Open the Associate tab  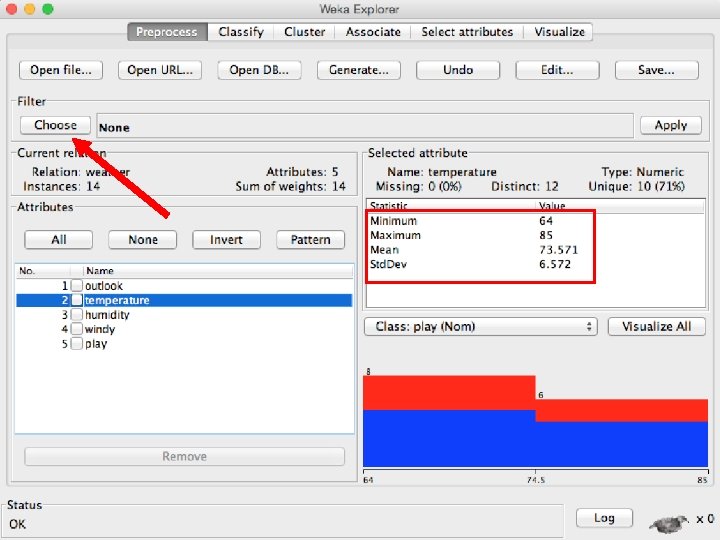click(373, 32)
